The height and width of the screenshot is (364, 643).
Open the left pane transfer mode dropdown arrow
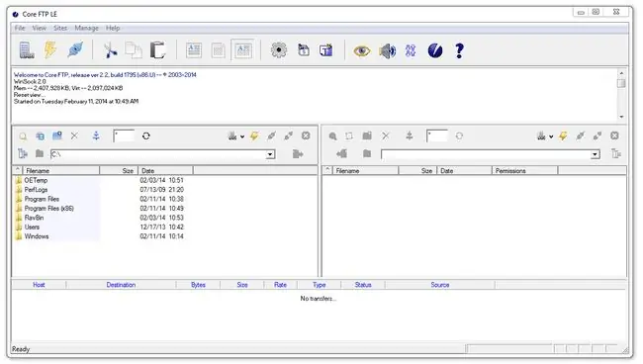pos(242,136)
